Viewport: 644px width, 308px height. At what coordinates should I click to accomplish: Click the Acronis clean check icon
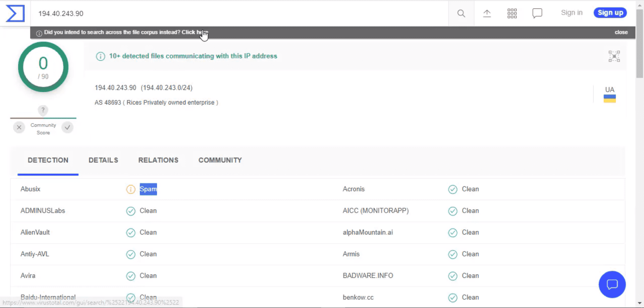click(452, 189)
